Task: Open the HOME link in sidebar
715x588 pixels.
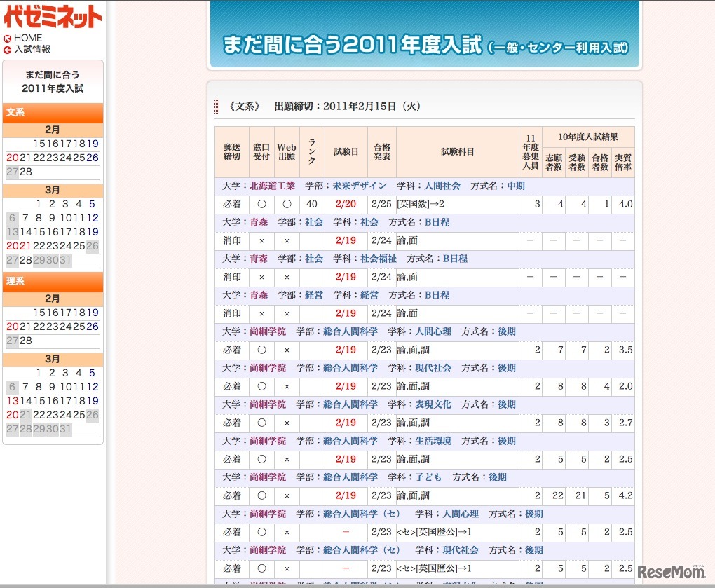Action: coord(28,39)
